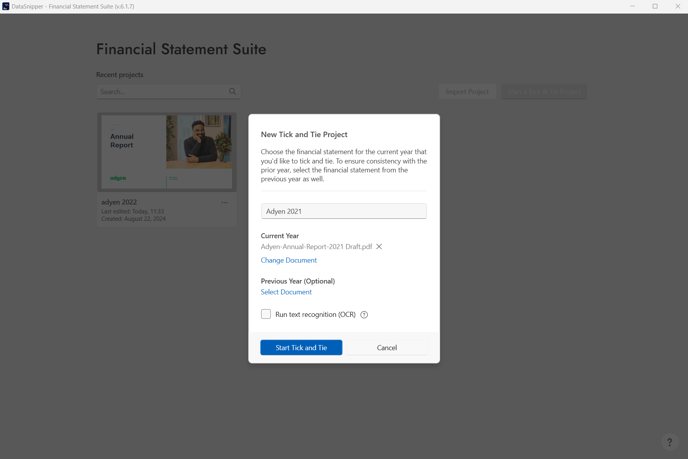The width and height of the screenshot is (688, 459).
Task: Click the Previous Year (Optional) label
Action: tap(298, 281)
